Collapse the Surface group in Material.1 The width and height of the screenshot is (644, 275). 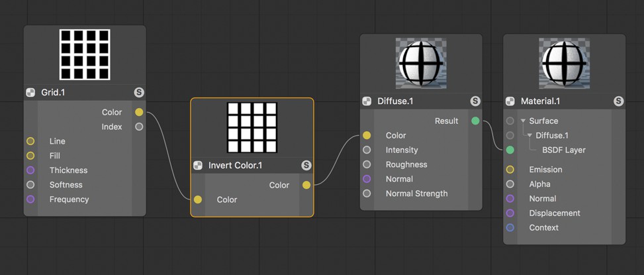523,121
